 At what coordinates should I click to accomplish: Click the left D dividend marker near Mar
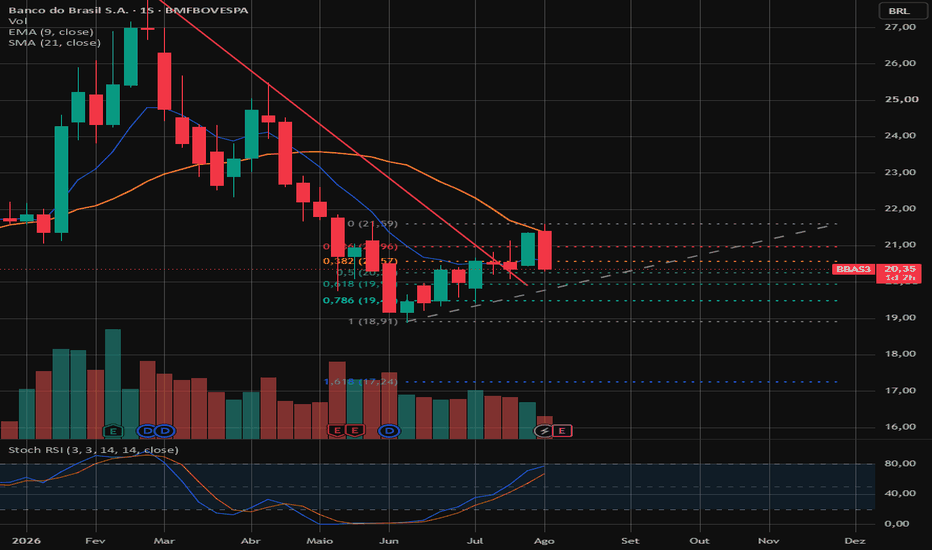[x=147, y=431]
